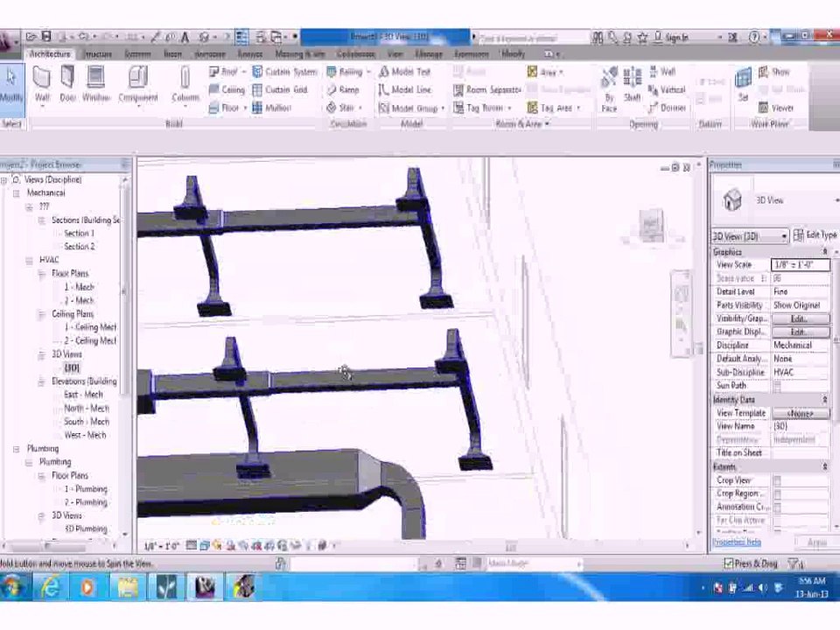Toggle the Press & Drag checkbox
Image resolution: width=840 pixels, height=630 pixels.
(x=729, y=563)
